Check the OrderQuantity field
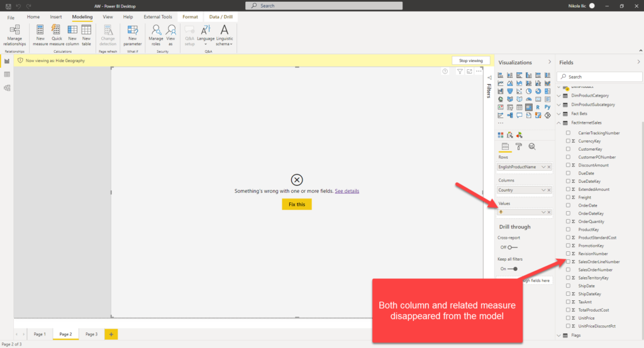 568,221
